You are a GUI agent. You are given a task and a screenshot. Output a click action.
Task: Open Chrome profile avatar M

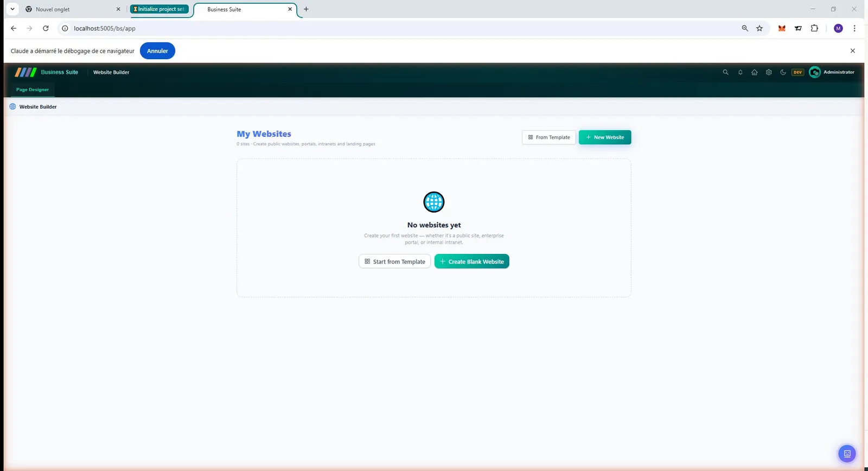(838, 28)
